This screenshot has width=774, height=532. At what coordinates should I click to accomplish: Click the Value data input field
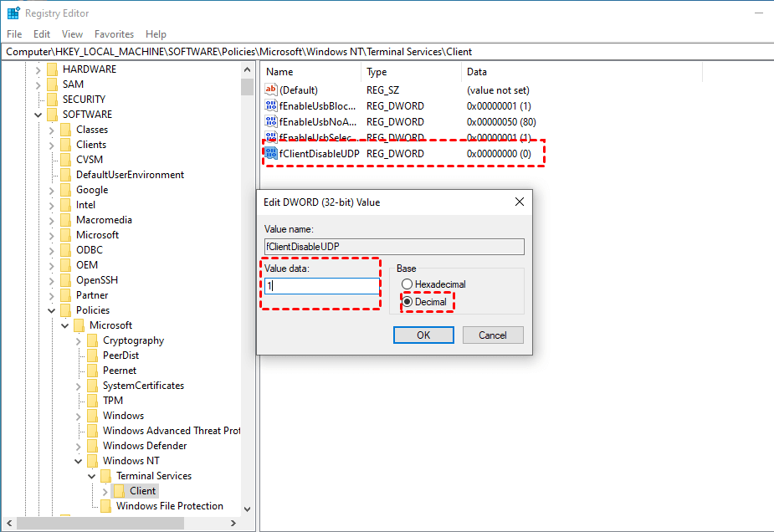322,286
